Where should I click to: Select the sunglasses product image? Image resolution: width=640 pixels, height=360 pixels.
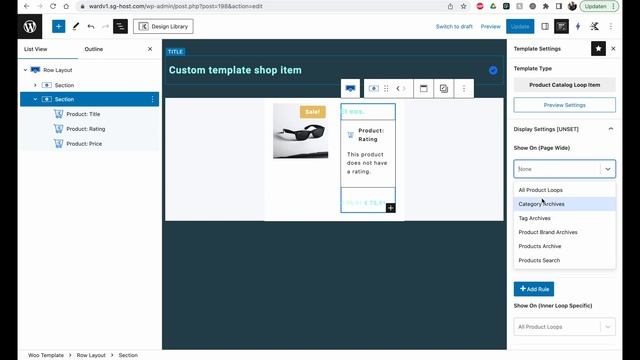pos(300,131)
